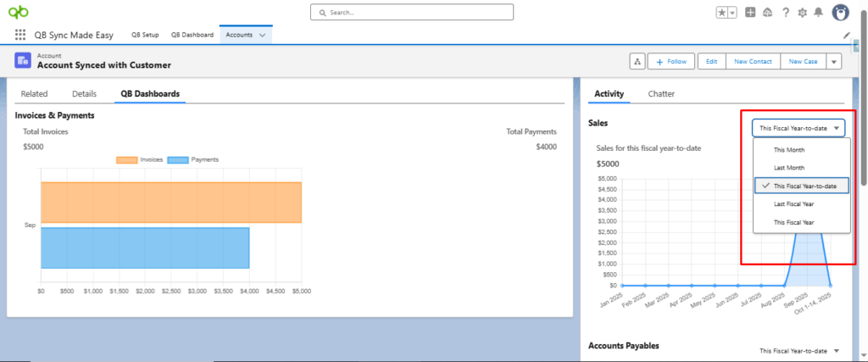
Task: Expand the favorites list arrow
Action: click(732, 13)
